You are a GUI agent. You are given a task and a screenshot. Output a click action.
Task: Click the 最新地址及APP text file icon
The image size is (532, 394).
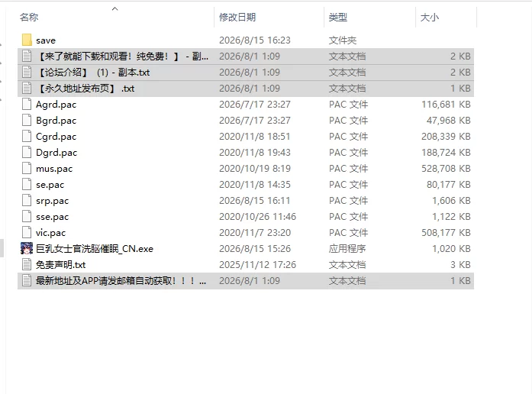coord(27,281)
